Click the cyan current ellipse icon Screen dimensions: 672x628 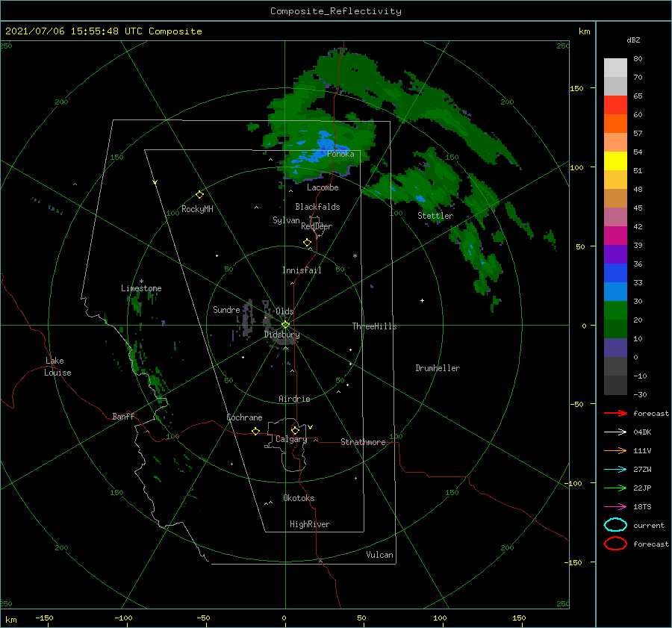(615, 525)
